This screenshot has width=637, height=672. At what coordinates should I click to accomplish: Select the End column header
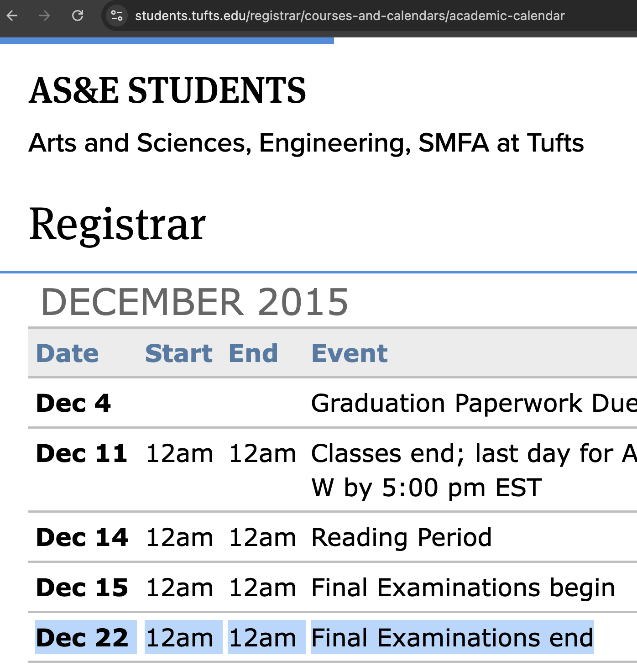coord(253,353)
